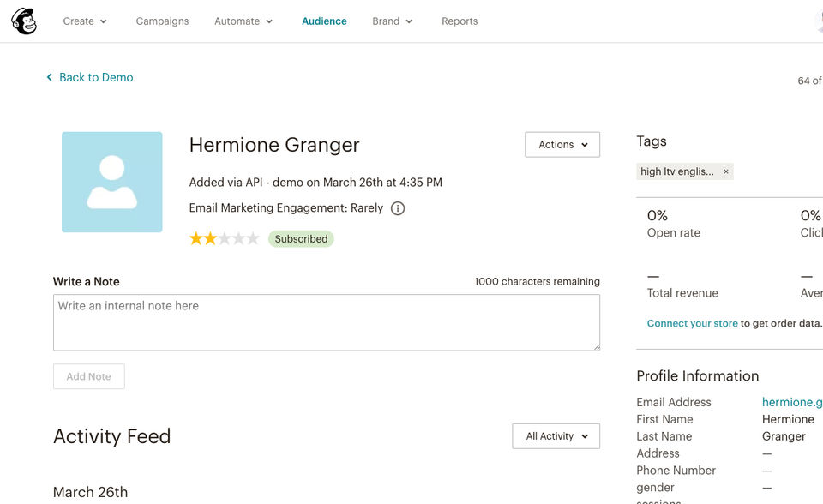Open the Actions dropdown button

562,145
